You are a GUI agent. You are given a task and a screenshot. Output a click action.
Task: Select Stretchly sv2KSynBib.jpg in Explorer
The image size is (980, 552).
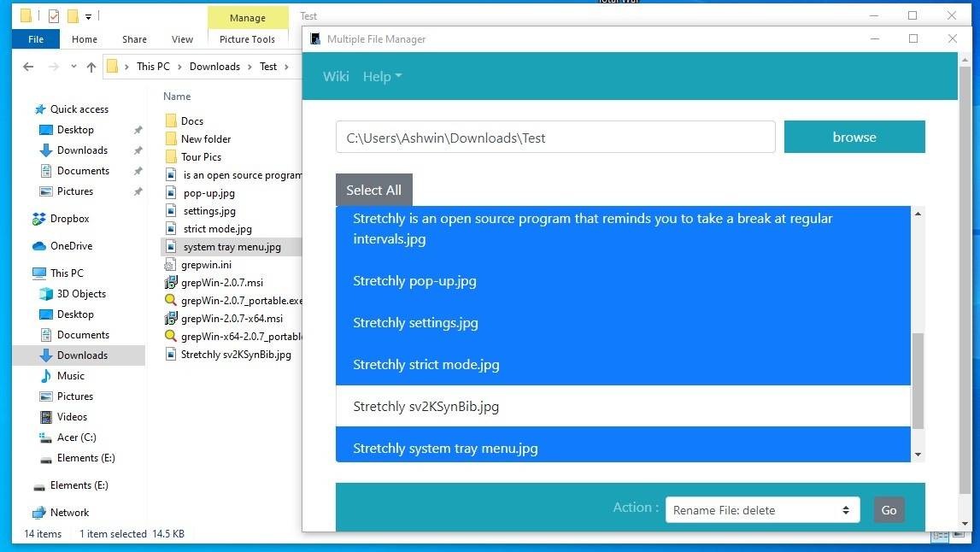(x=236, y=355)
